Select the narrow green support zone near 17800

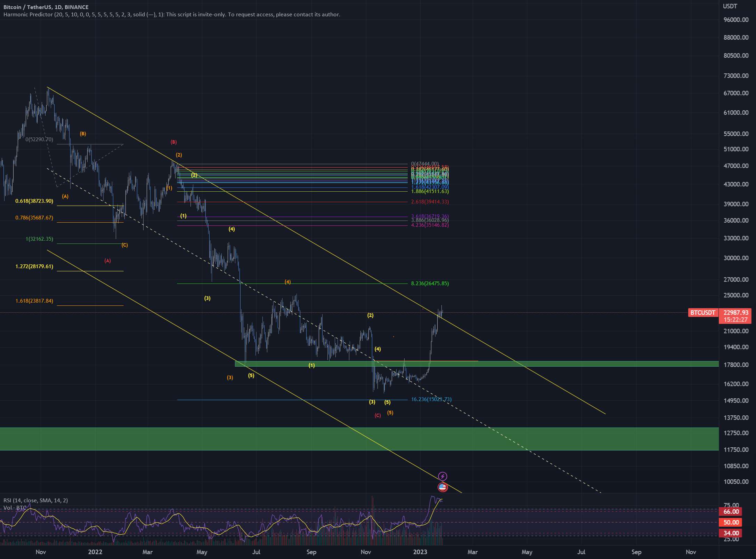click(x=477, y=364)
